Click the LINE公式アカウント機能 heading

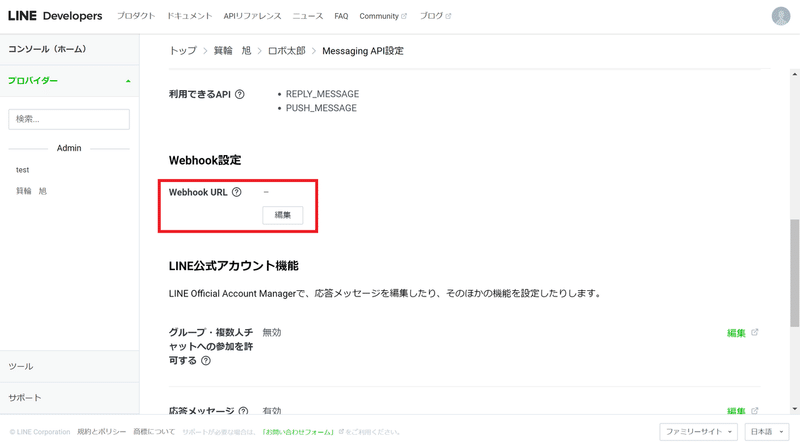pyautogui.click(x=234, y=266)
